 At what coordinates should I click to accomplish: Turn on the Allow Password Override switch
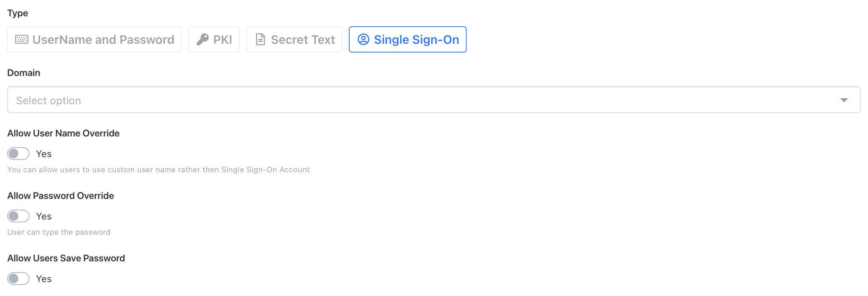pos(18,216)
